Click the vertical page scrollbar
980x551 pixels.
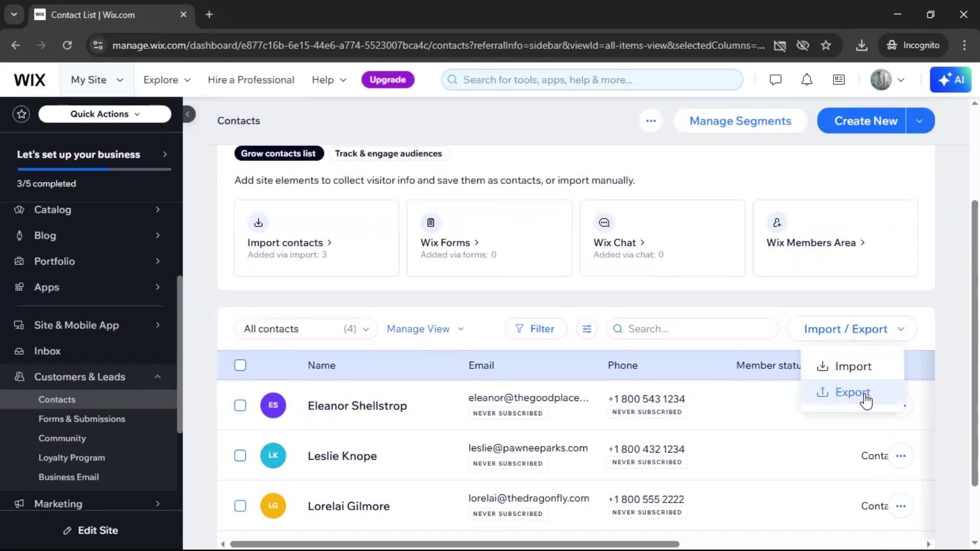pos(974,343)
